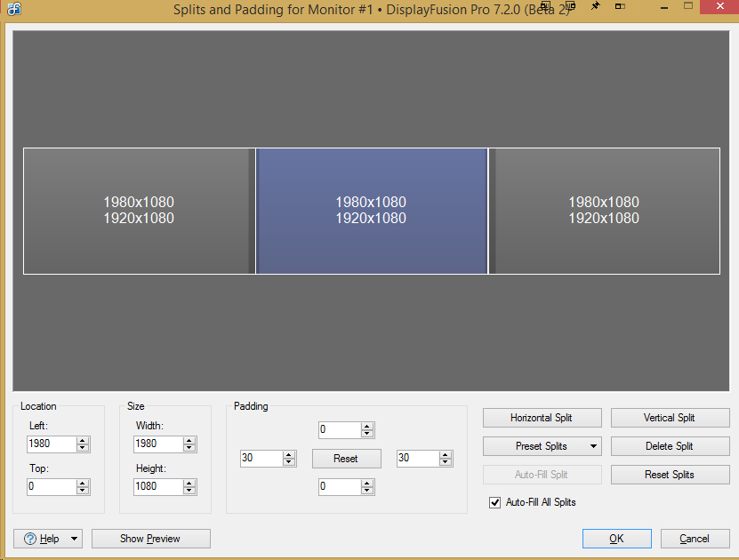Increase the top padding value with up arrow
Screen dimensions: 739x560
tap(367, 427)
